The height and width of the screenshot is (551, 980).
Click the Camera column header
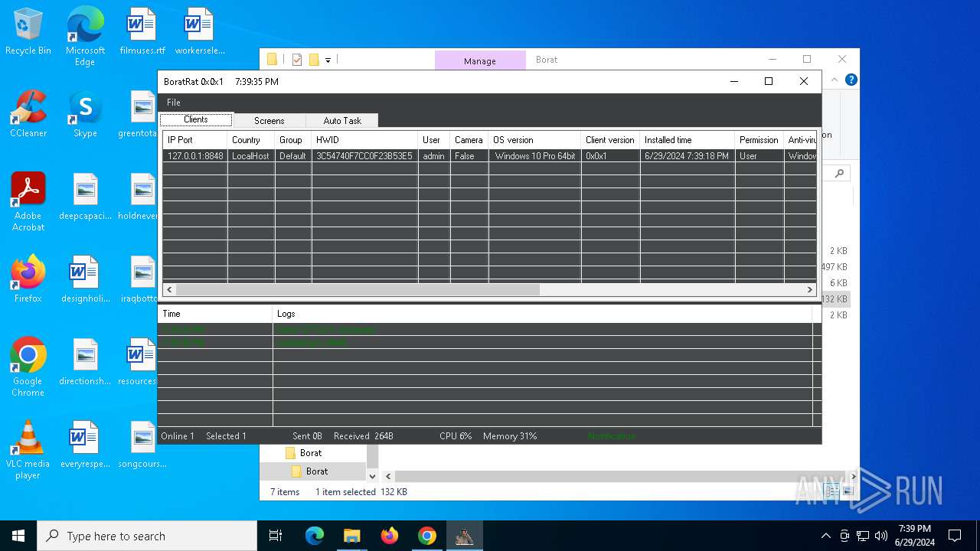click(469, 140)
